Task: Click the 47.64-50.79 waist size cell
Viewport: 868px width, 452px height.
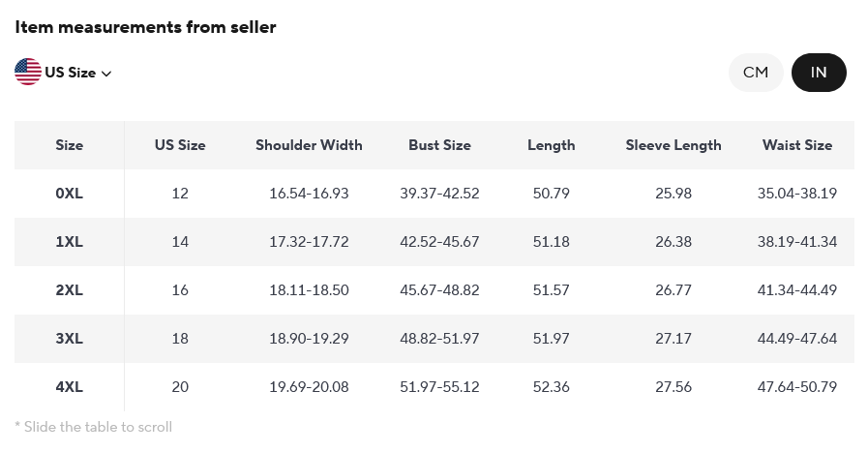Action: (797, 387)
